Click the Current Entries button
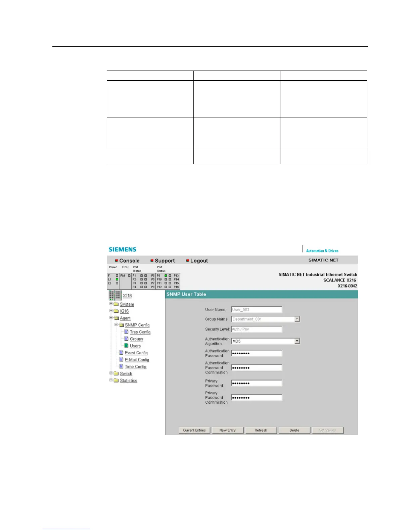411x532 pixels. tap(194, 430)
